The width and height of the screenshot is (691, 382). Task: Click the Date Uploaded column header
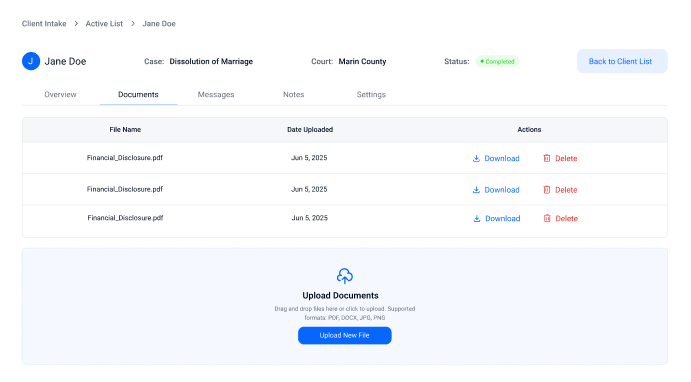pos(310,130)
